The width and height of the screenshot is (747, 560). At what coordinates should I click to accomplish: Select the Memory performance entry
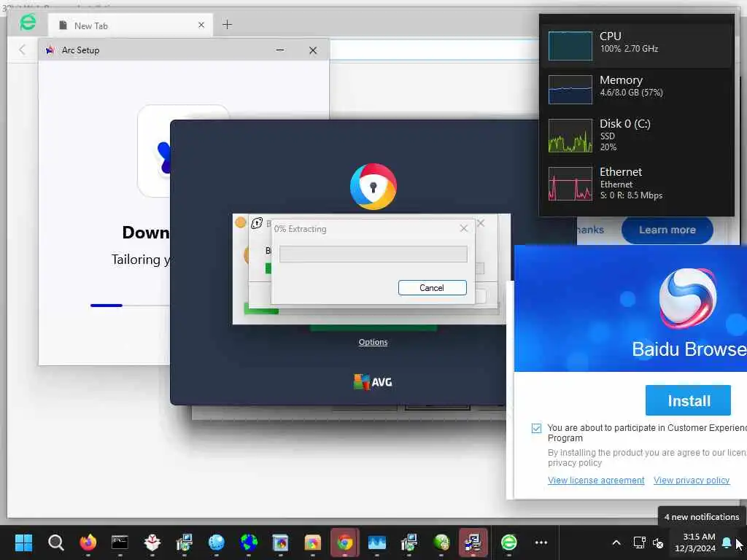tap(636, 88)
